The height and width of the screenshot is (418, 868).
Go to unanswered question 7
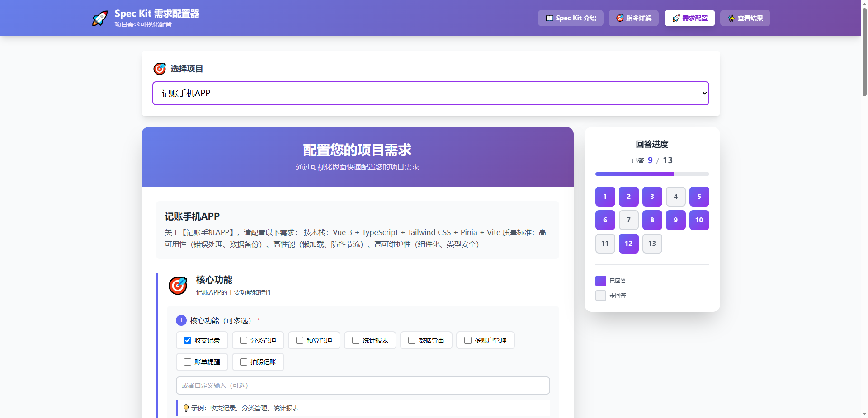(x=629, y=220)
